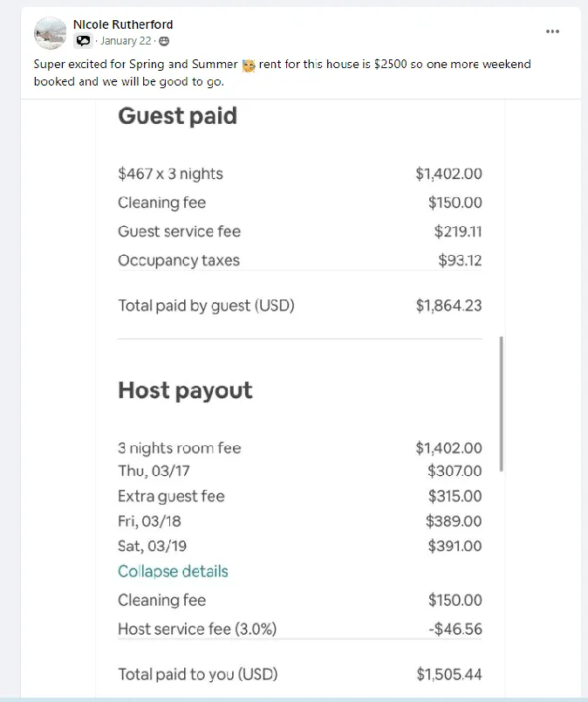Click Nicole Rutherford's profile picture
The height and width of the screenshot is (702, 588).
(51, 33)
